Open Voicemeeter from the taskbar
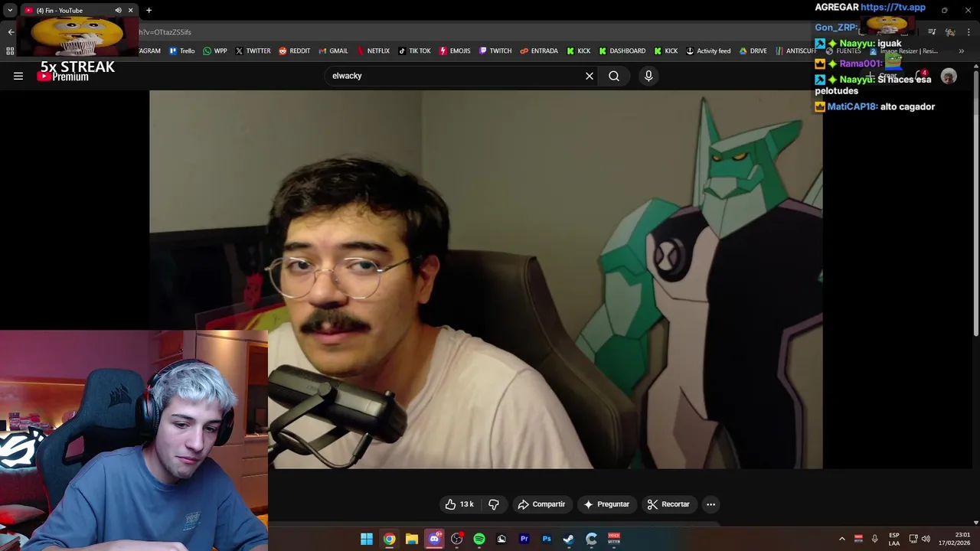This screenshot has height=551, width=980. (614, 540)
